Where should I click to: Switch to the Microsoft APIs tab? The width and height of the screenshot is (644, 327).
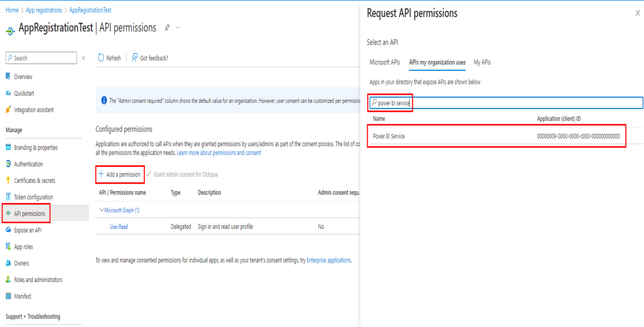[x=384, y=63]
